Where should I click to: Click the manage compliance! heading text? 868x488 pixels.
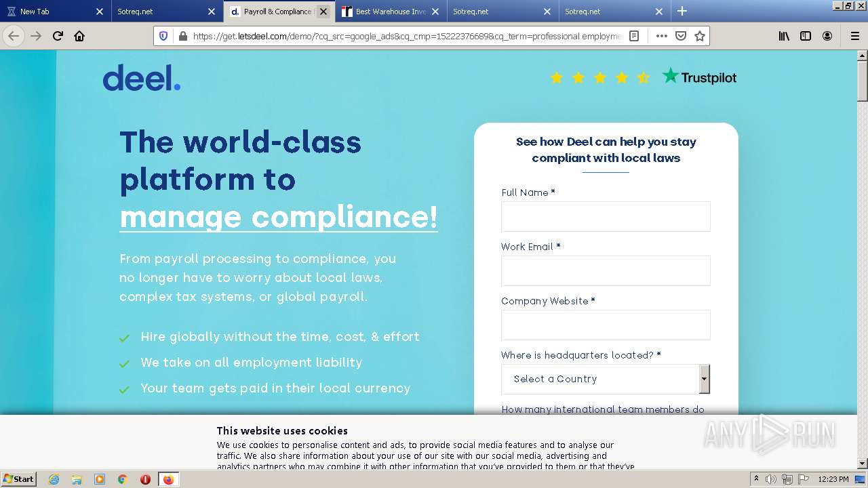(x=279, y=217)
